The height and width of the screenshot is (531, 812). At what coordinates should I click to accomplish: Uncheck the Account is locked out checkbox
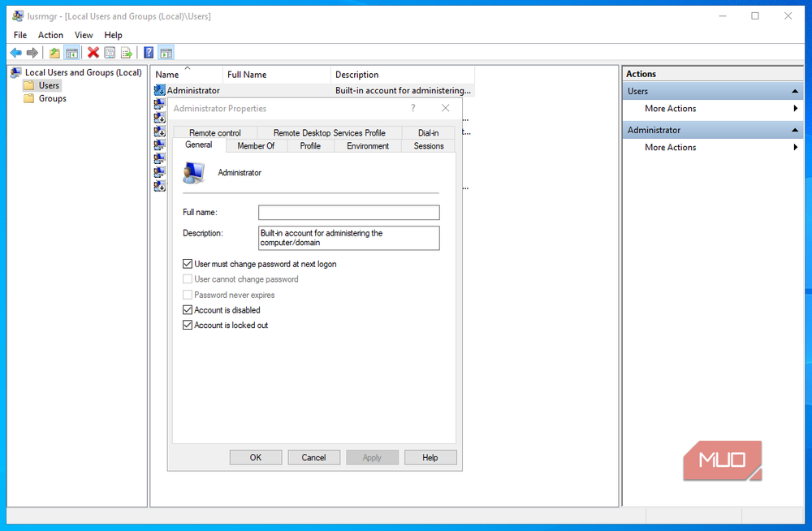(x=188, y=325)
